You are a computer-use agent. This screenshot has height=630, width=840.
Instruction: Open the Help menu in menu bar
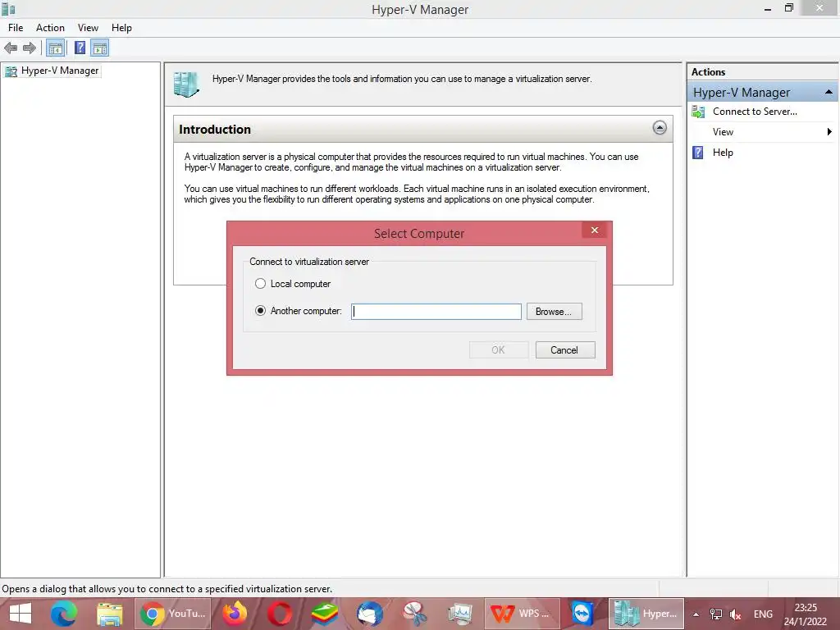[121, 28]
